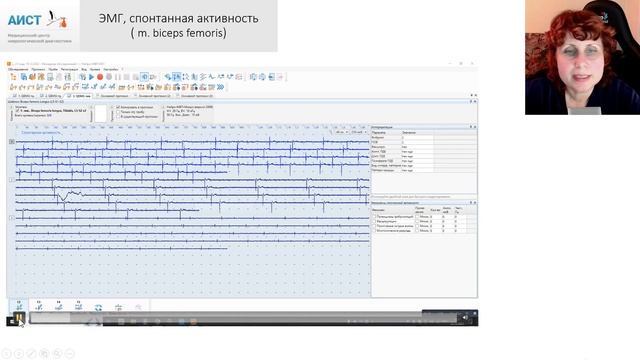Screen dimensions: 640x360
Task: Open the Протокол menu
Action: 38,69
